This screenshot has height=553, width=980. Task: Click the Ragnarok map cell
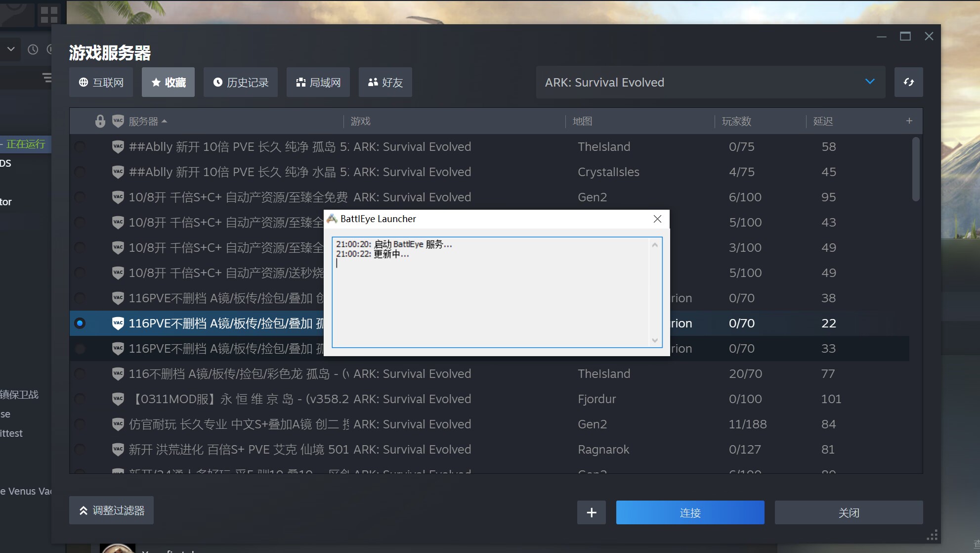(603, 449)
